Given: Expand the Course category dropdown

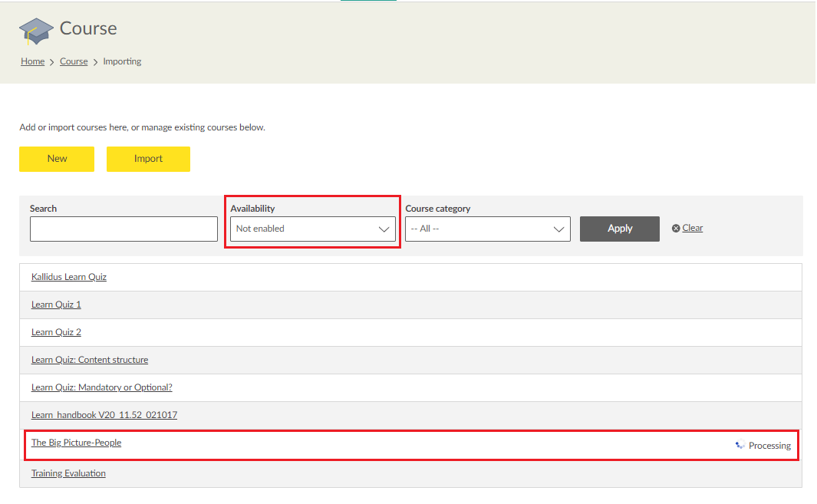Looking at the screenshot, I should pyautogui.click(x=487, y=229).
